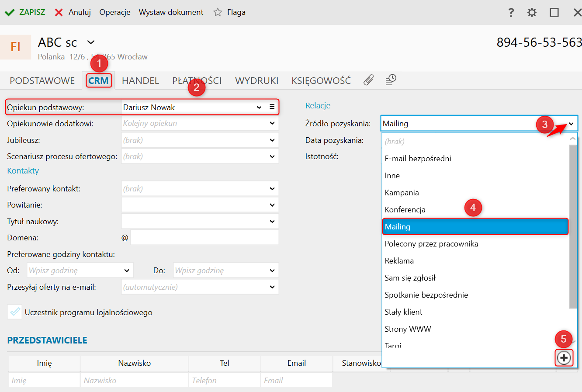Expand the ABC sc company name chevron
The height and width of the screenshot is (392, 582).
click(91, 42)
